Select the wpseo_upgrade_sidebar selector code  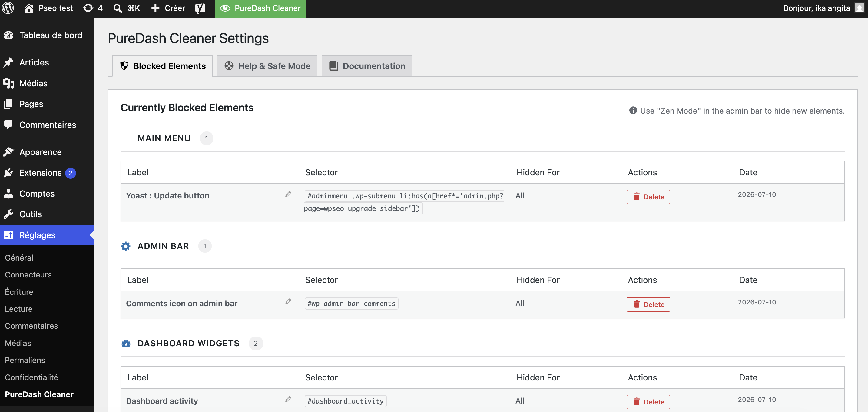point(404,202)
